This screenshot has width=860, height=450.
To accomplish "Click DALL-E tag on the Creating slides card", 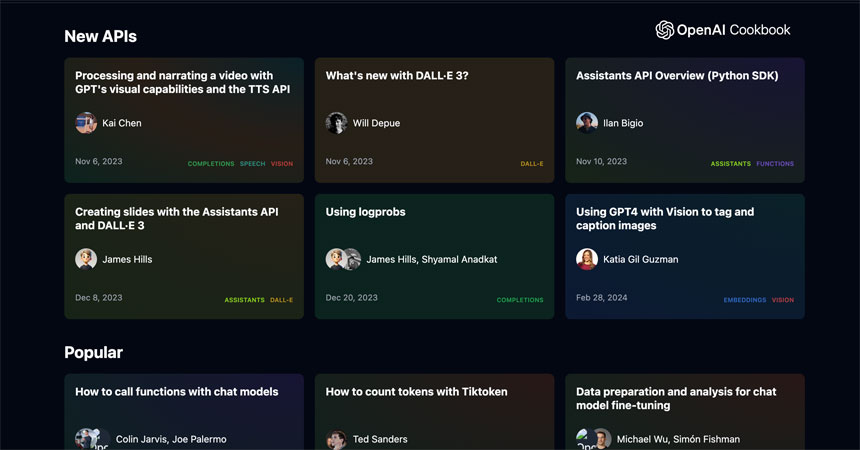I will [x=281, y=300].
